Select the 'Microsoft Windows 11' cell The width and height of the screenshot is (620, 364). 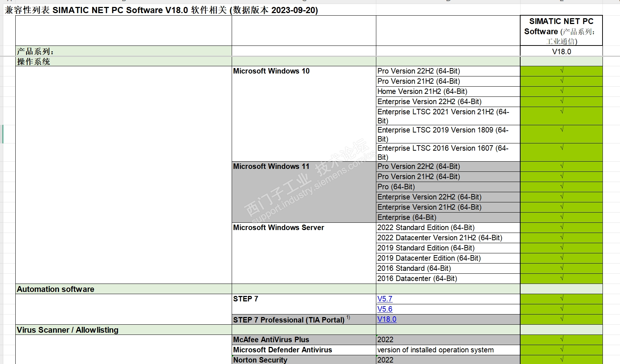click(x=304, y=192)
